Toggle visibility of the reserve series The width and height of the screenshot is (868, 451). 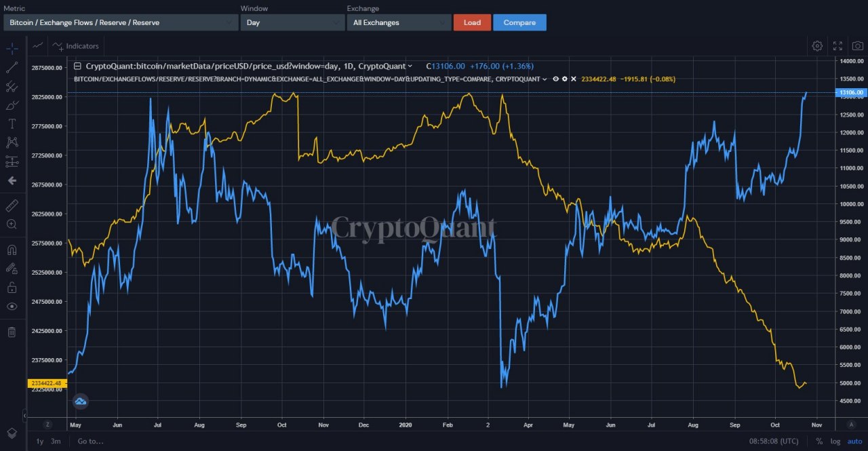point(555,79)
